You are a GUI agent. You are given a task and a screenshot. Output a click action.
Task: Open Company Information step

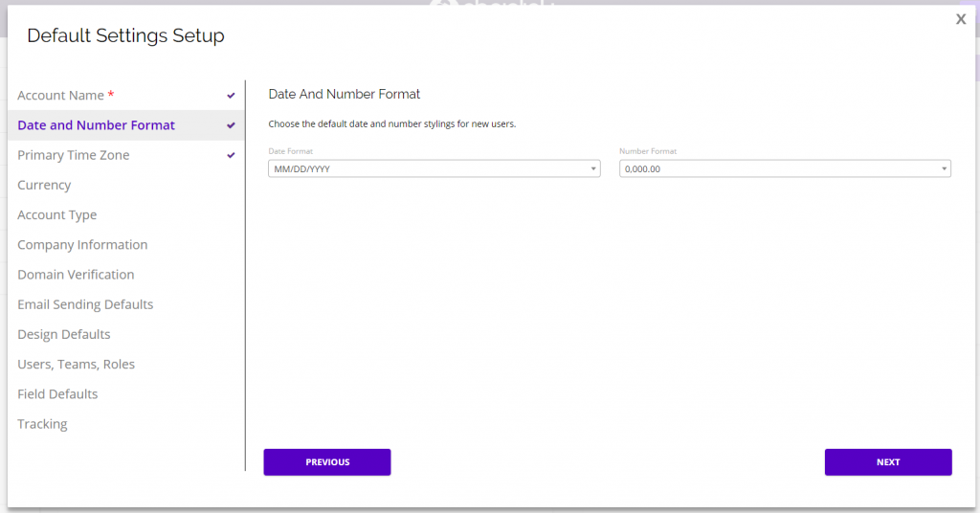(125, 245)
